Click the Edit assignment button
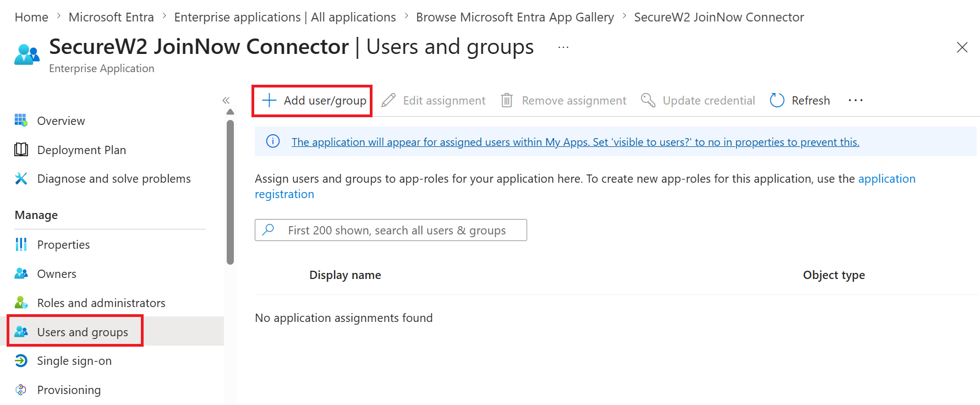 [434, 100]
